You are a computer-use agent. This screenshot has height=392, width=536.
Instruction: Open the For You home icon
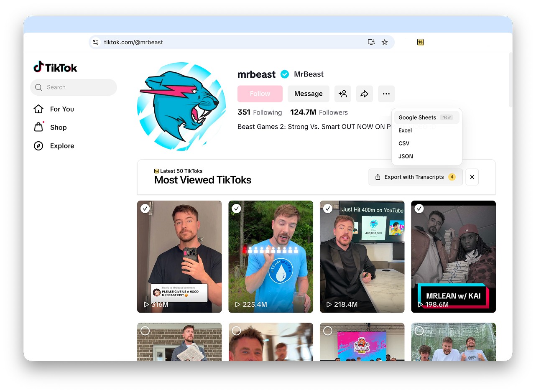pos(38,109)
